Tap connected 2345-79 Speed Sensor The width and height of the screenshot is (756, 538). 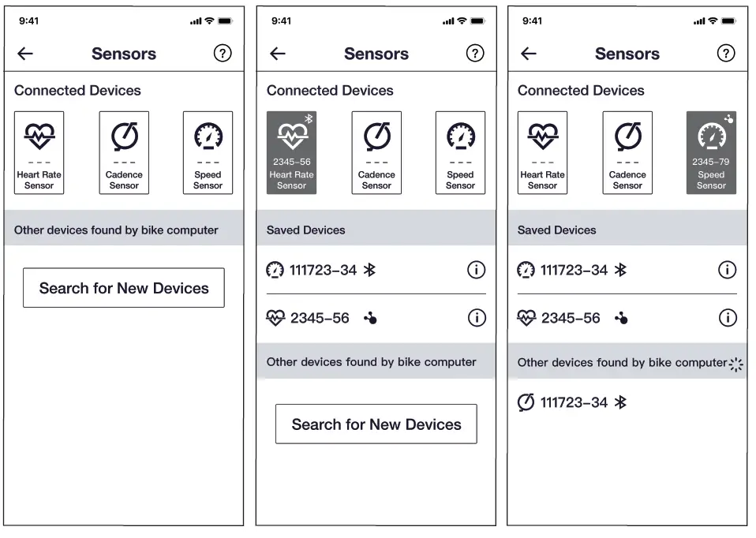(x=711, y=153)
